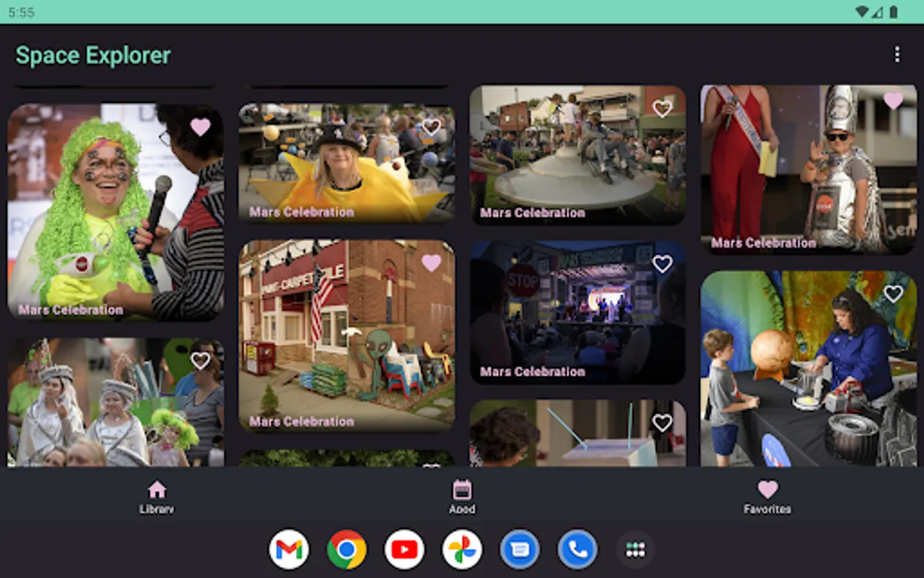Remove favorite from alien storefront photo

[431, 263]
